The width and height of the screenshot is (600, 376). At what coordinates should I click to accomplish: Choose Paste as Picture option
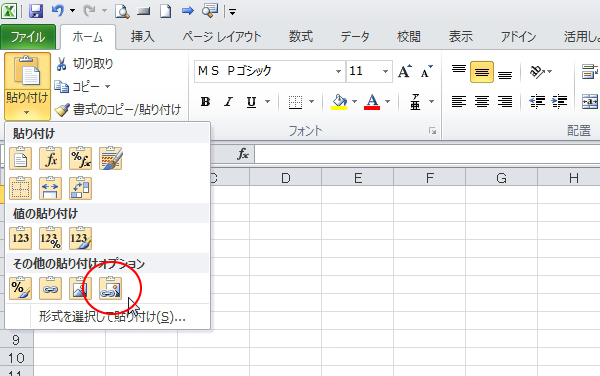coord(80,288)
